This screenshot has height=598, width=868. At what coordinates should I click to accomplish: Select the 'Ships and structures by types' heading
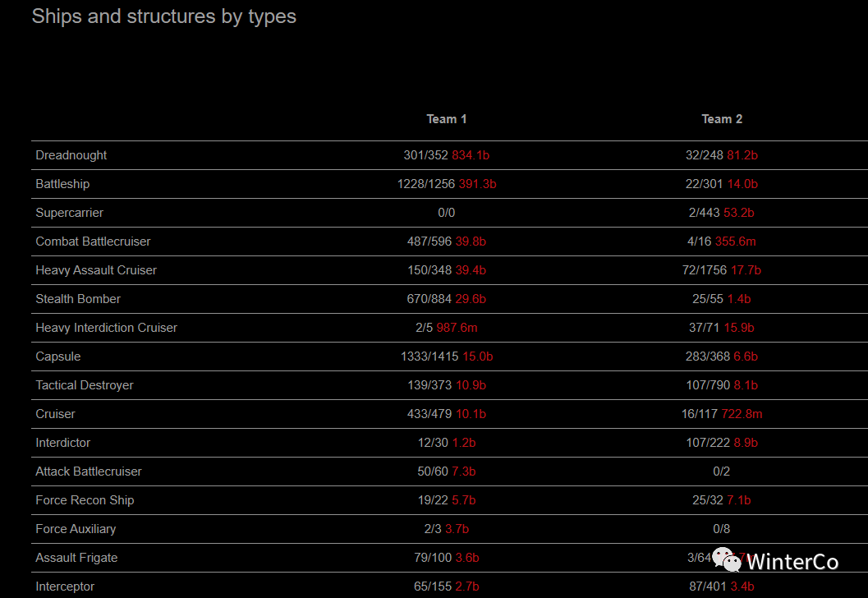pyautogui.click(x=164, y=16)
